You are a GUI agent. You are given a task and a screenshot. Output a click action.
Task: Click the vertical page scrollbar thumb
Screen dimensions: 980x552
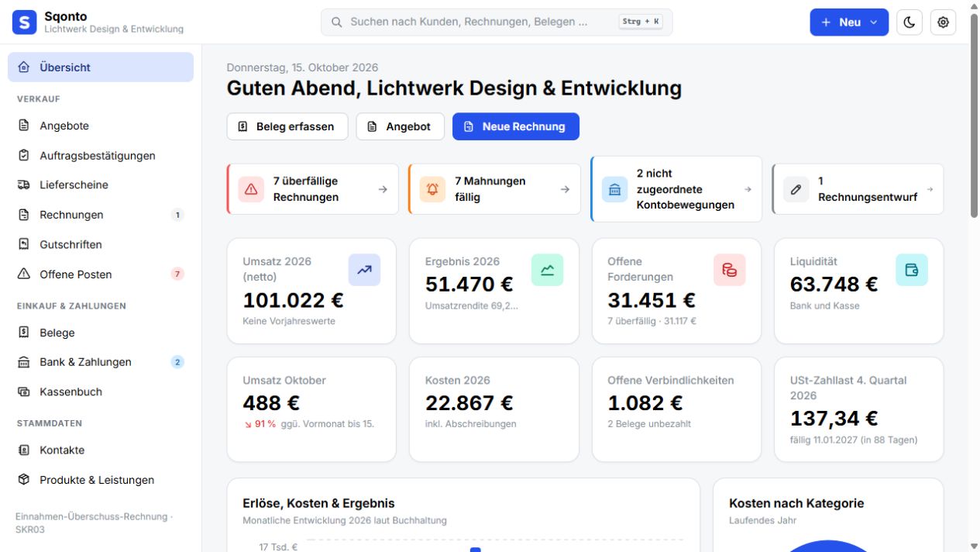coord(974,114)
